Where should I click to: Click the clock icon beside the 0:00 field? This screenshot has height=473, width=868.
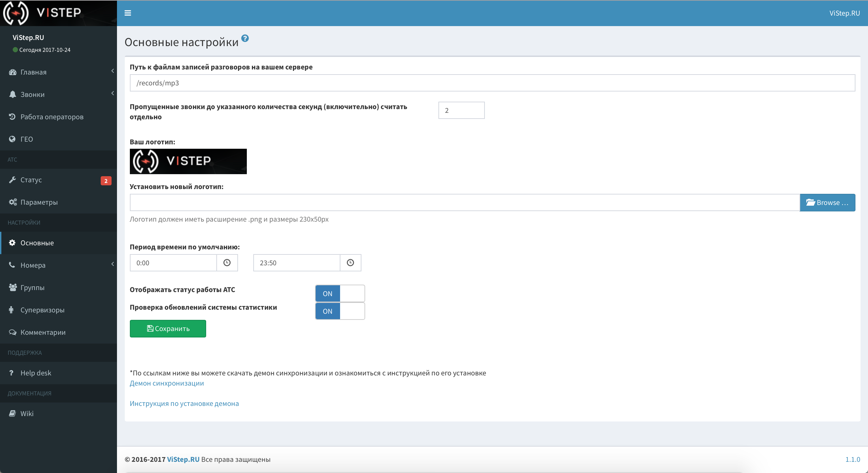point(227,263)
